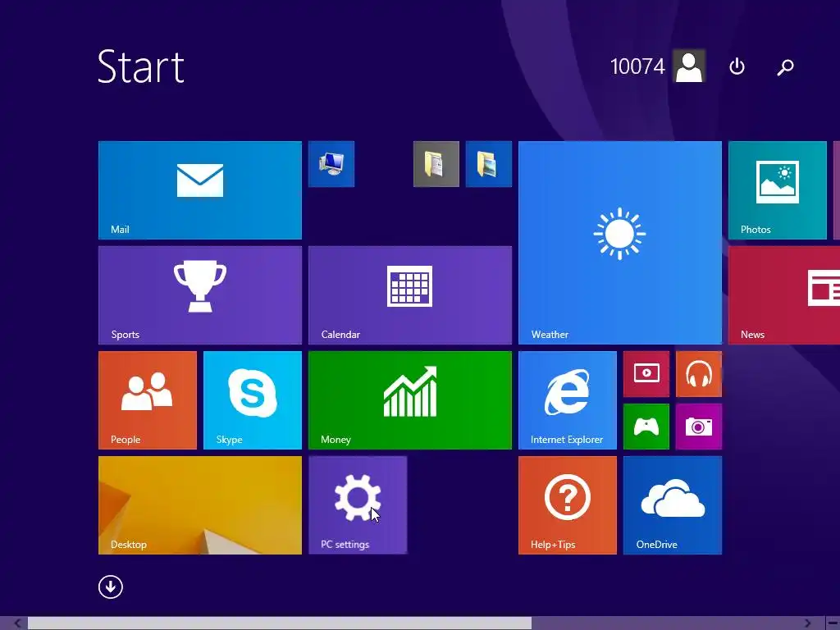Open the Camera small tile
The width and height of the screenshot is (840, 630).
click(699, 427)
